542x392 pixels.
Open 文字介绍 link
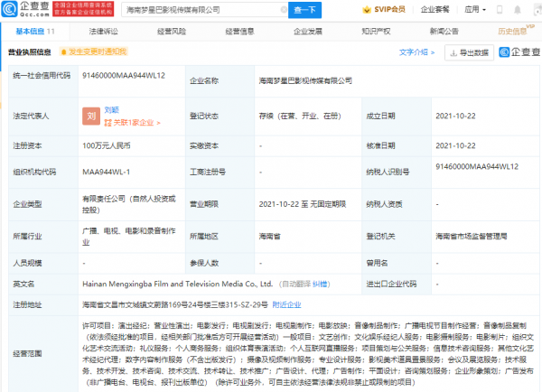pyautogui.click(x=416, y=52)
